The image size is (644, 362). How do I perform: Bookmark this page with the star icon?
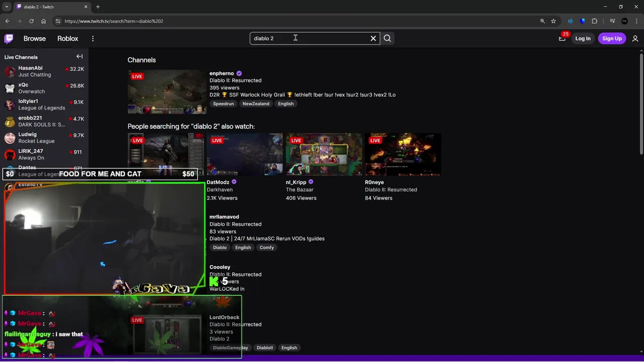coord(553,21)
